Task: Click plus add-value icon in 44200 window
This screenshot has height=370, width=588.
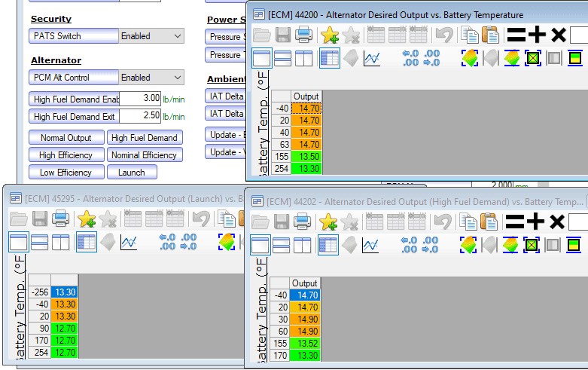Action: pyautogui.click(x=537, y=35)
